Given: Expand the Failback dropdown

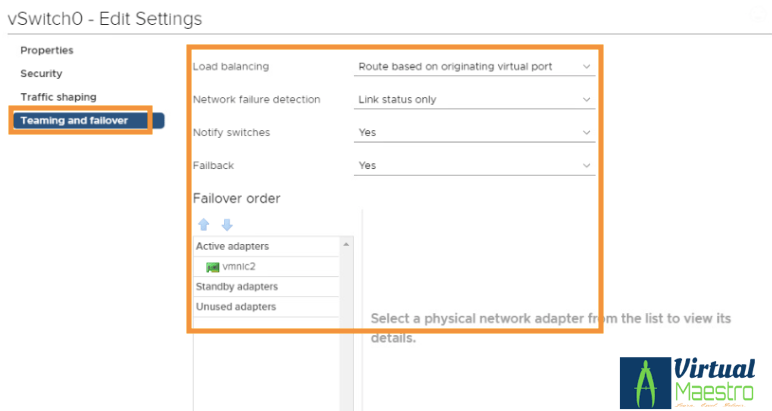Looking at the screenshot, I should pyautogui.click(x=474, y=166).
